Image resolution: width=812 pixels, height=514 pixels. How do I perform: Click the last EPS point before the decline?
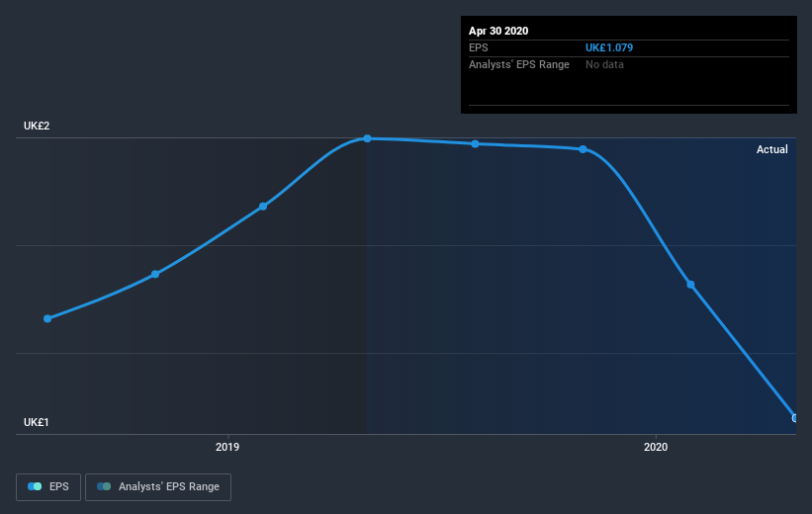tap(583, 149)
